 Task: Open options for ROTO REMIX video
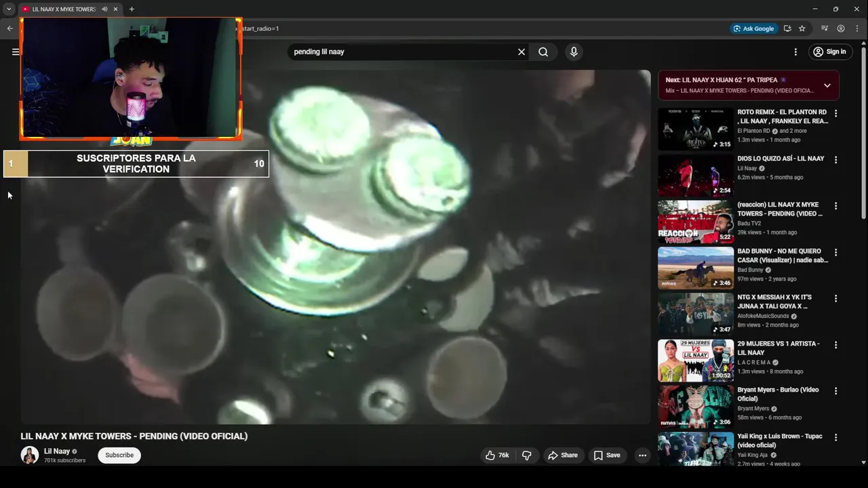click(835, 113)
